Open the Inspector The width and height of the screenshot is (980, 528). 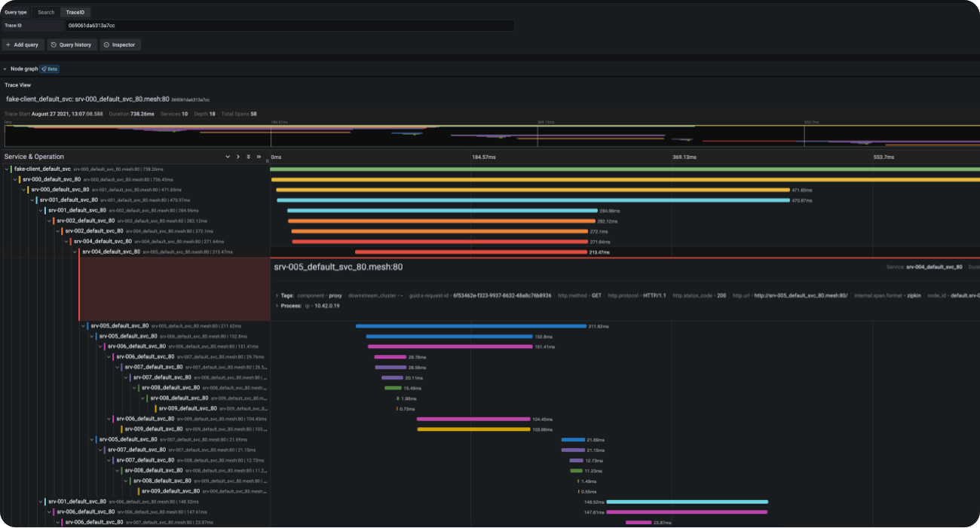tap(120, 44)
